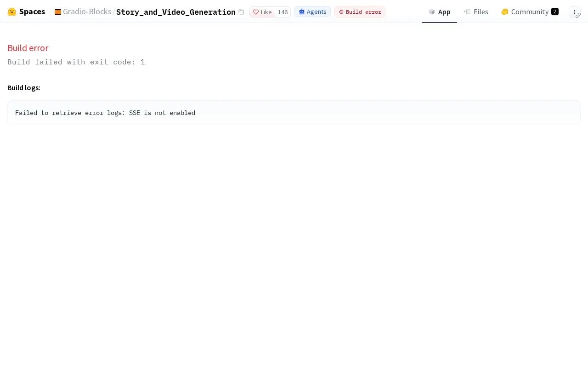Switch to the App tab
The height and width of the screenshot is (368, 588).
(439, 12)
